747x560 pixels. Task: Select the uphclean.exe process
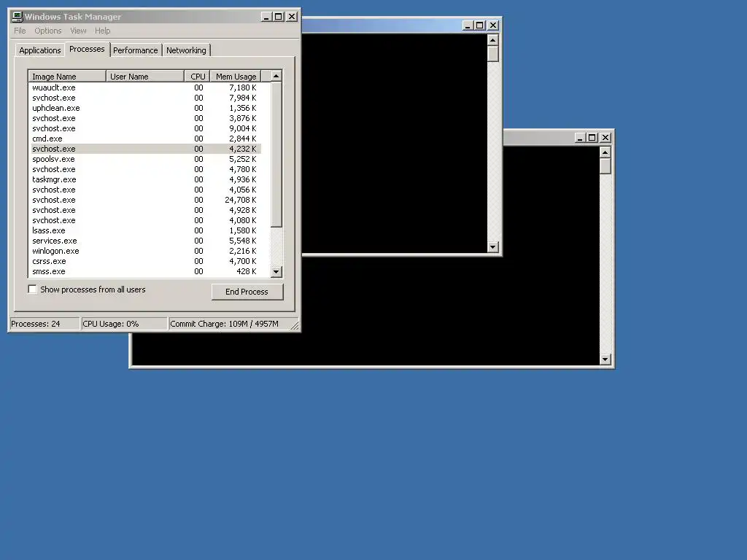[x=146, y=108]
